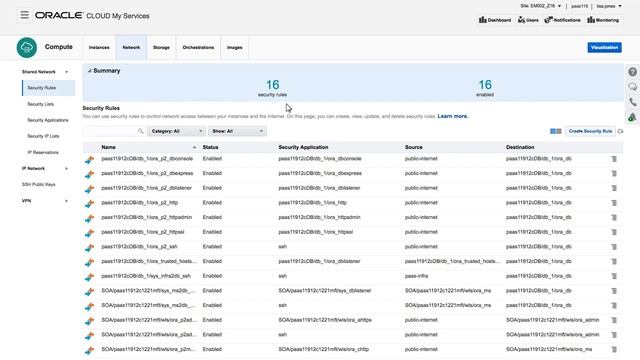The width and height of the screenshot is (640, 360).
Task: Open the Dashboard from header
Action: [x=495, y=20]
